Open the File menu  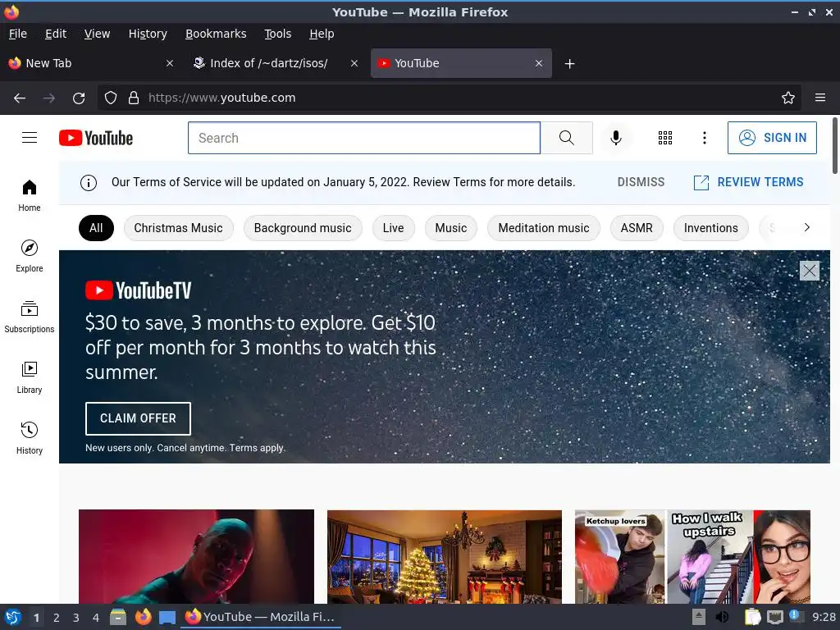pos(18,34)
